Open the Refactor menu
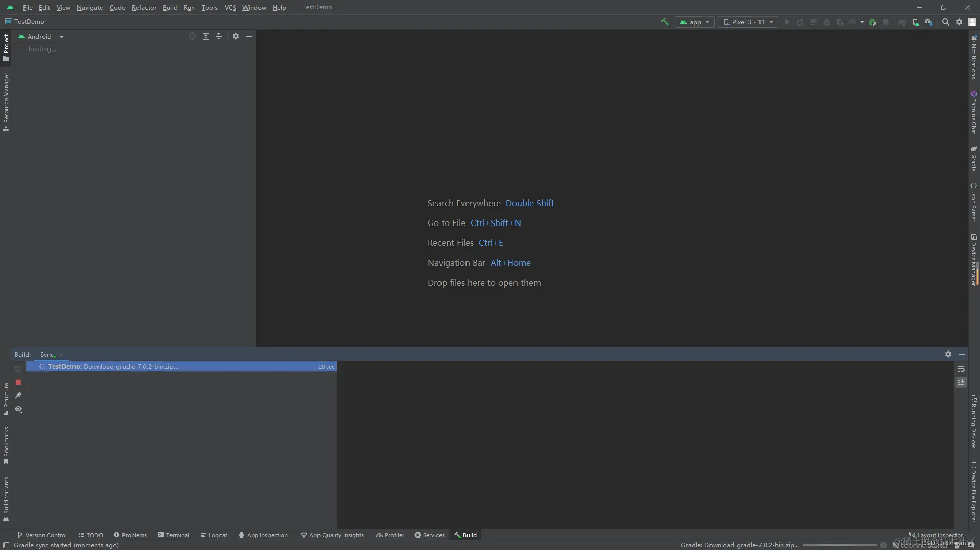 click(144, 7)
